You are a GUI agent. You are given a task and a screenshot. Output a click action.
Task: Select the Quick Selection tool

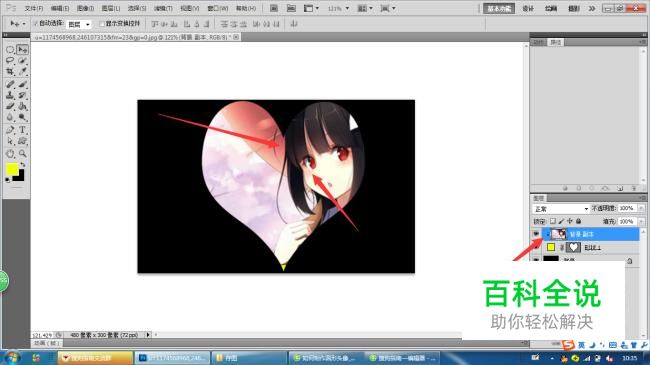tap(22, 61)
